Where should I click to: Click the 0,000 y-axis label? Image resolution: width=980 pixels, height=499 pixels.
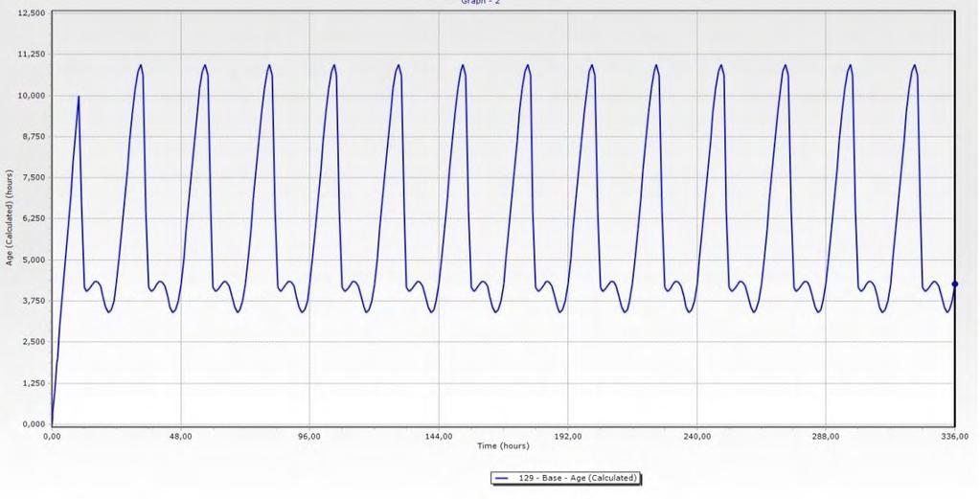(x=34, y=424)
